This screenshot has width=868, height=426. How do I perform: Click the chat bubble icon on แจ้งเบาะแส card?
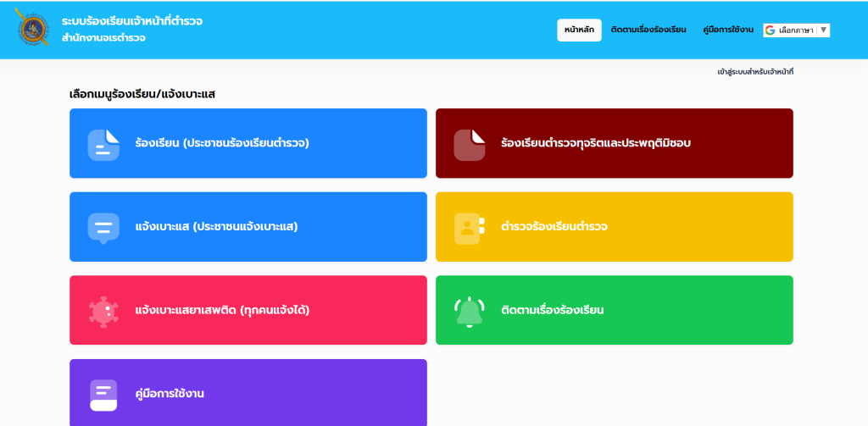103,228
